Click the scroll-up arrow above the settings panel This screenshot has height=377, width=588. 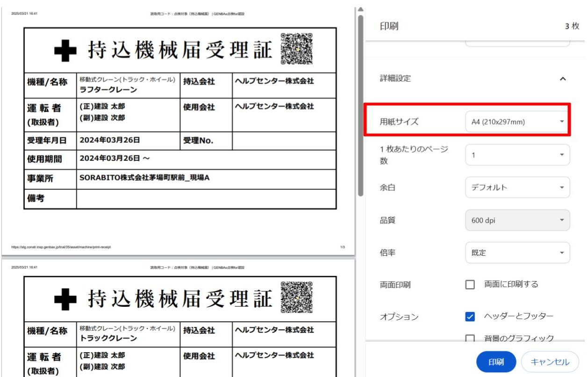[x=360, y=10]
